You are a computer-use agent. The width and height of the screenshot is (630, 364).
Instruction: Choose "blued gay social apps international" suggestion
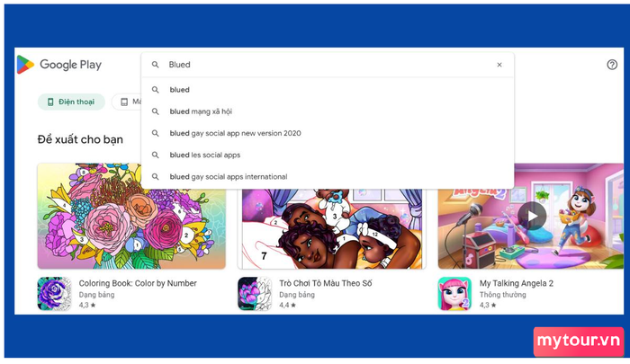[328, 176]
